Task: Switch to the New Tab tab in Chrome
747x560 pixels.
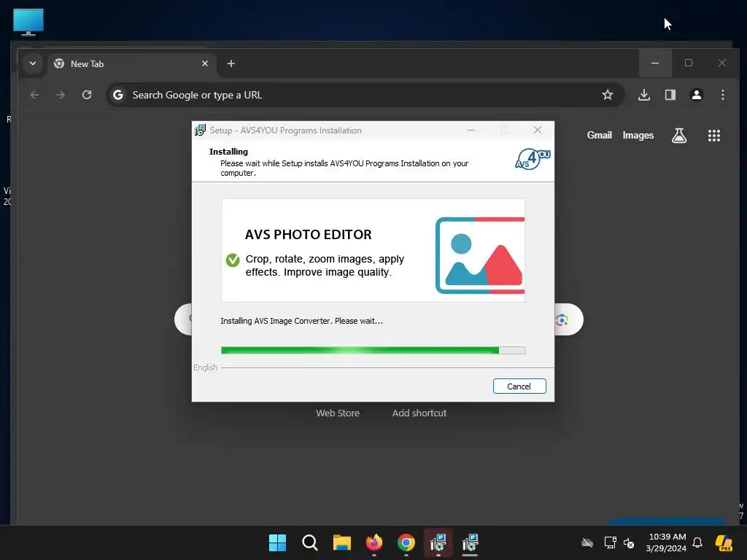Action: click(132, 64)
